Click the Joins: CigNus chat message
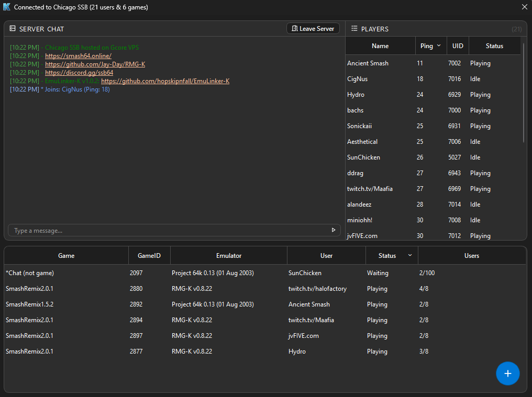Screen dimensions: 532x397 60,89
